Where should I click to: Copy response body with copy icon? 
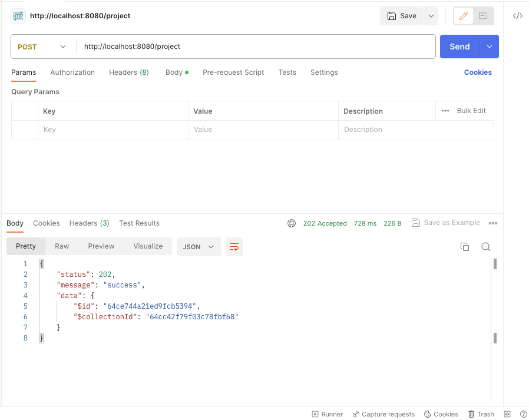(x=465, y=247)
